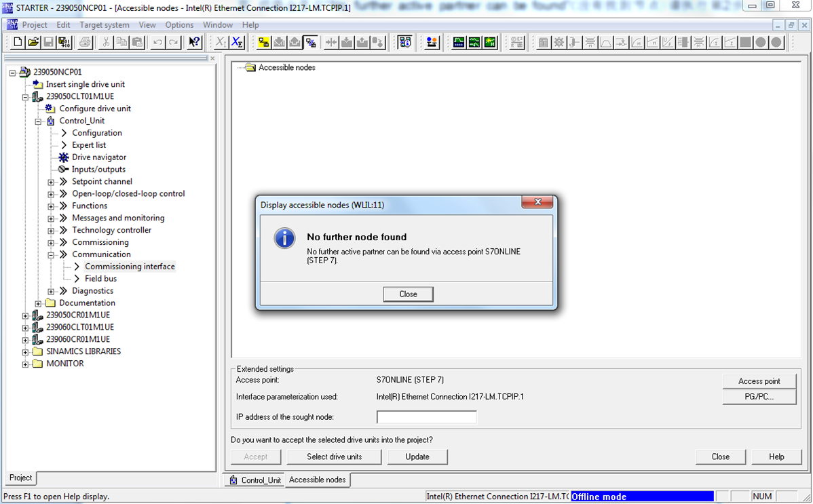This screenshot has height=504, width=813.
Task: Open Drive navigator in project tree
Action: click(x=99, y=157)
